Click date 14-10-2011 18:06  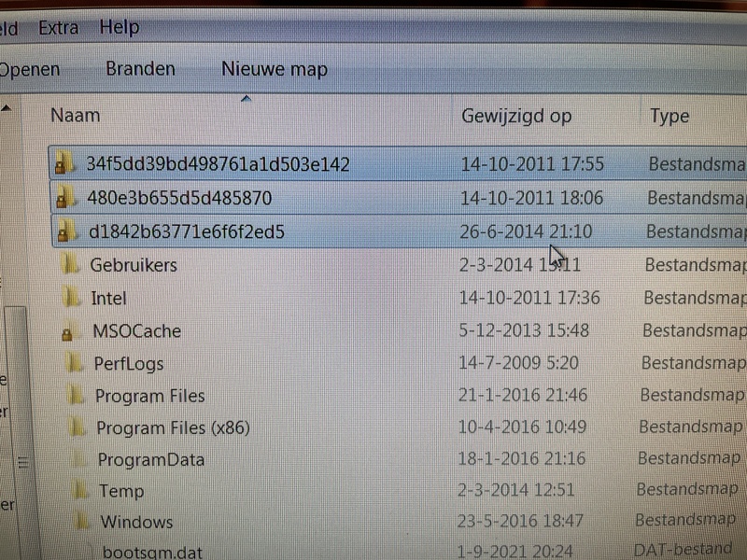tap(531, 198)
